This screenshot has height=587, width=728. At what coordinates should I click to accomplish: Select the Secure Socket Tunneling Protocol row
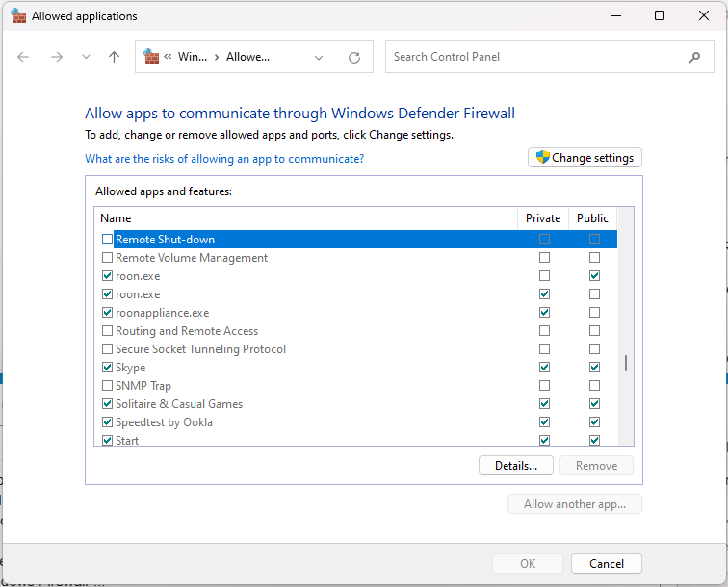coord(356,349)
